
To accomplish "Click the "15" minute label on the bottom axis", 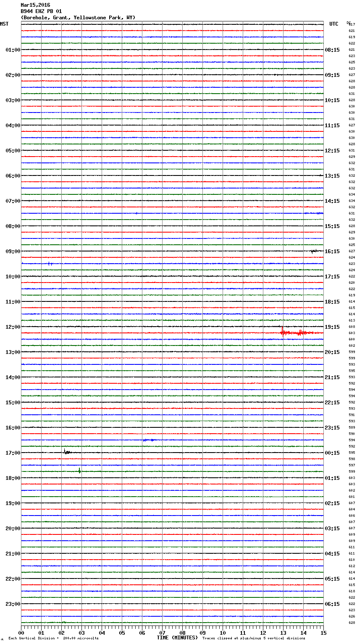I will [323, 633].
